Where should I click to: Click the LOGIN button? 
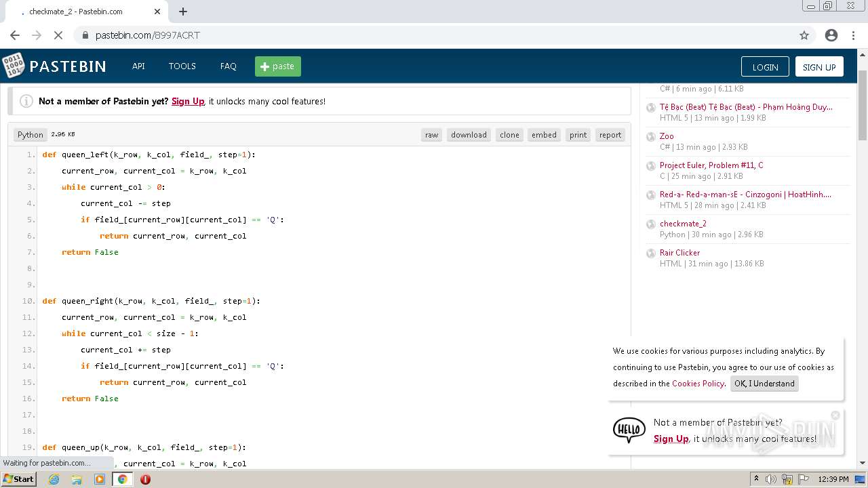[x=765, y=66]
